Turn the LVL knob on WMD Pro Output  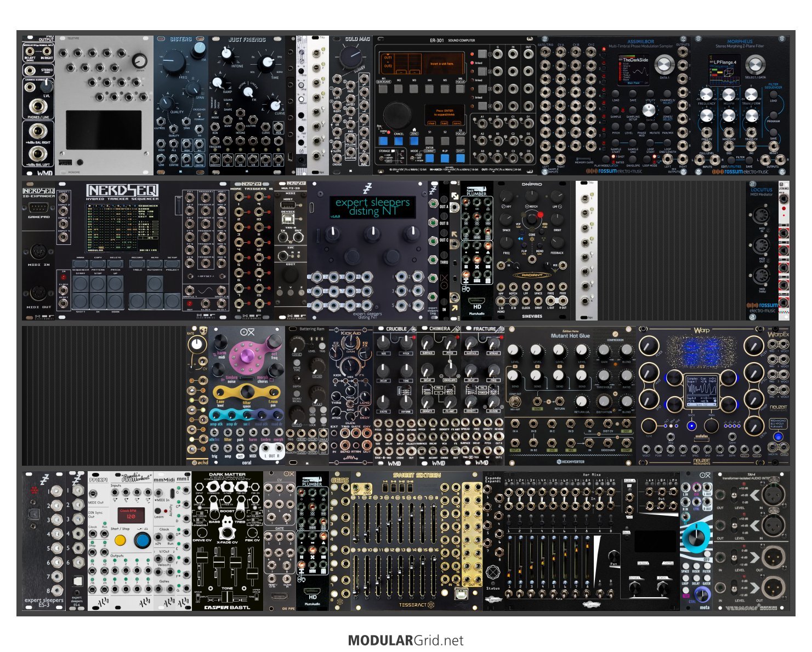(47, 85)
